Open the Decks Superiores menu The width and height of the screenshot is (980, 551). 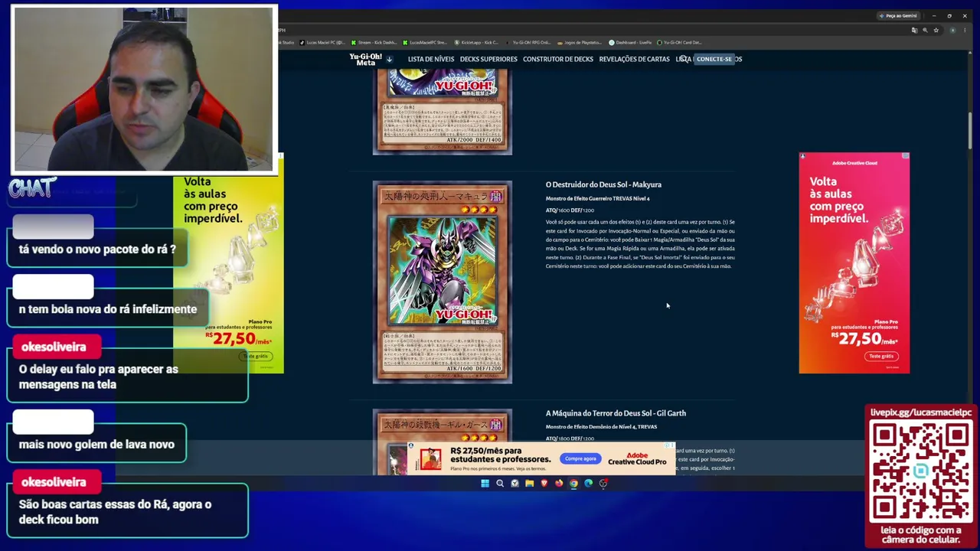[488, 59]
